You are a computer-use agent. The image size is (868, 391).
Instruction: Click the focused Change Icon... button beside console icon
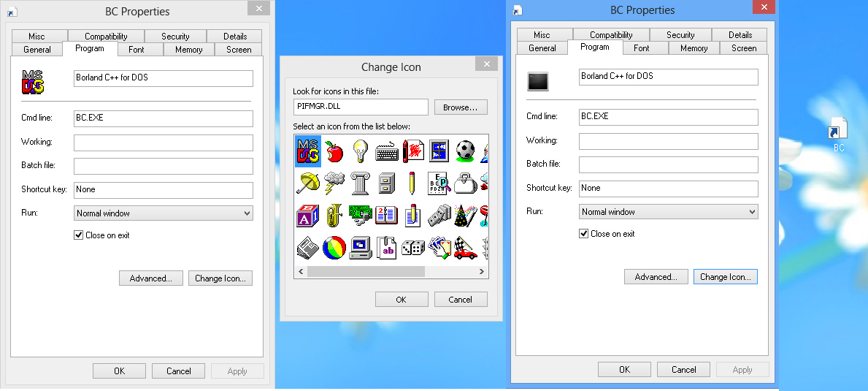[725, 277]
